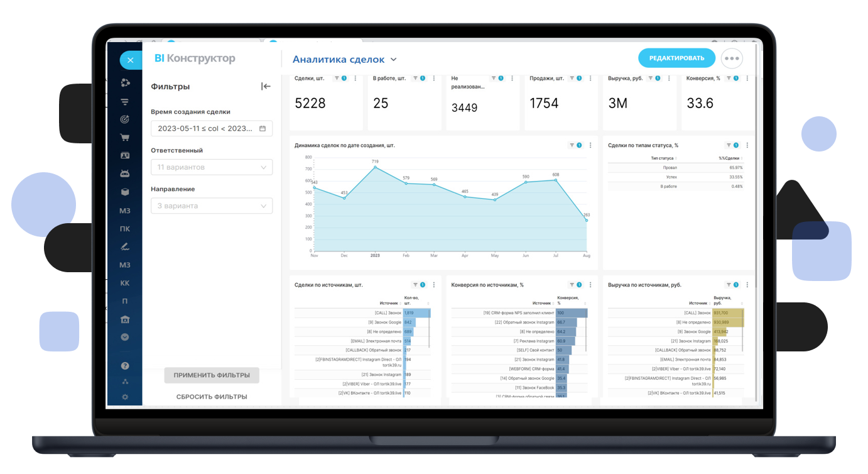Open the funnel icon in left sidebar
868x474 pixels.
point(125,102)
